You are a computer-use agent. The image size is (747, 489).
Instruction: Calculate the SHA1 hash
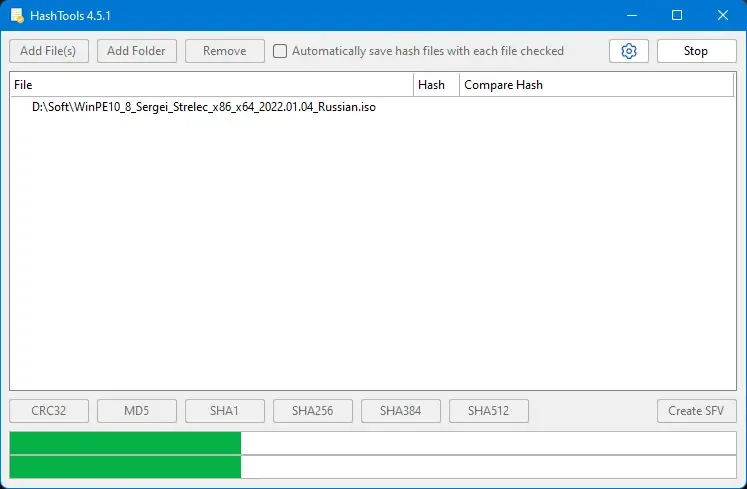click(225, 411)
